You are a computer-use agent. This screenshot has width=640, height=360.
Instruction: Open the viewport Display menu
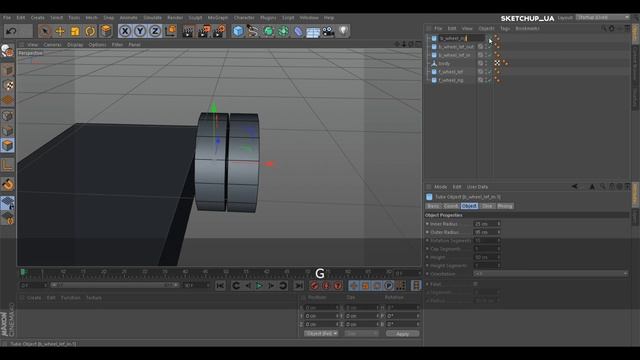point(75,44)
